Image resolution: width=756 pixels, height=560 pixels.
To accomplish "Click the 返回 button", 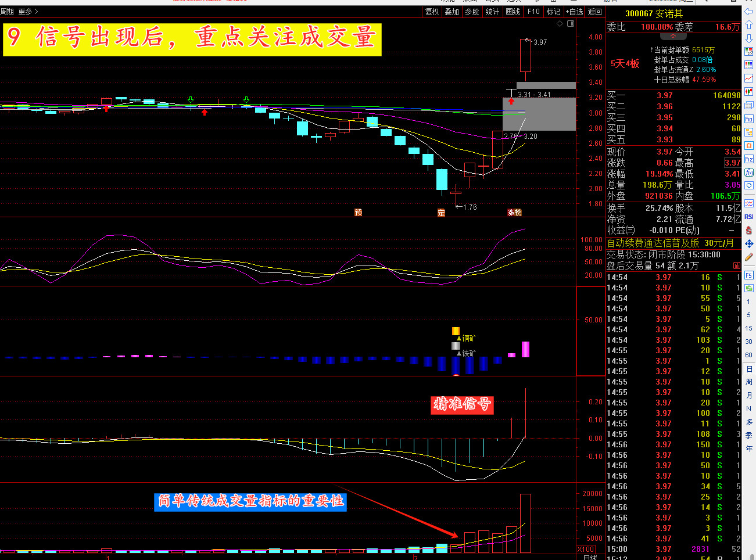I will 595,12.
